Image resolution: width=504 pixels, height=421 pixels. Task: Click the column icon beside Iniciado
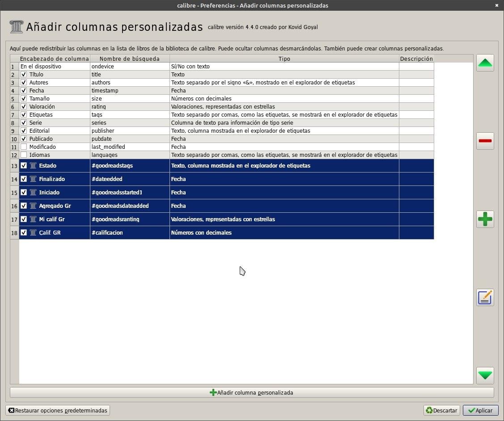(x=33, y=192)
